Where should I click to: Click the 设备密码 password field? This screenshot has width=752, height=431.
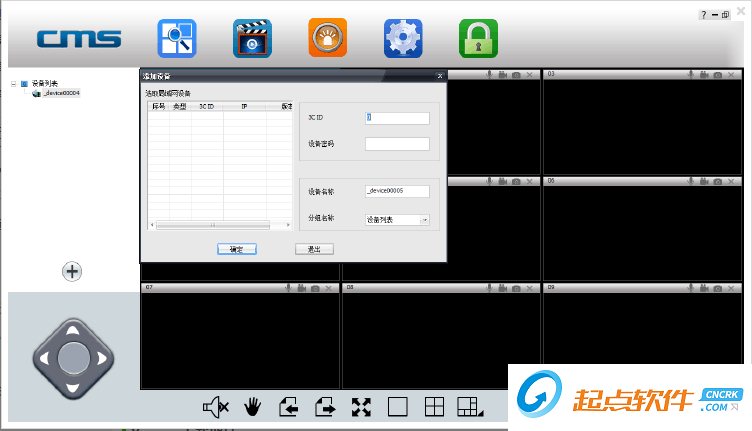pos(397,144)
